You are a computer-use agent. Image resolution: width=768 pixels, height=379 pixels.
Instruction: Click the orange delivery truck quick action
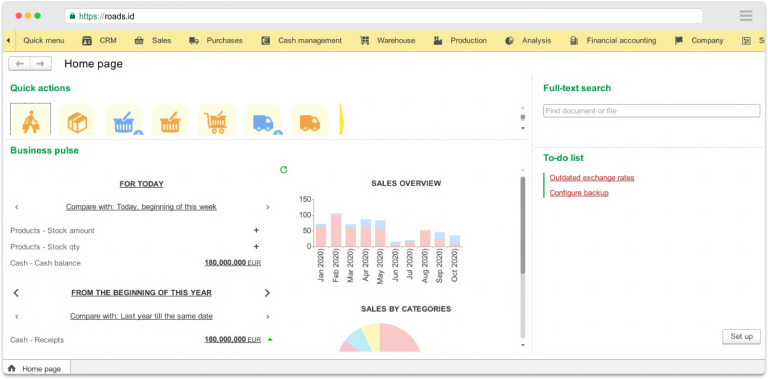310,119
